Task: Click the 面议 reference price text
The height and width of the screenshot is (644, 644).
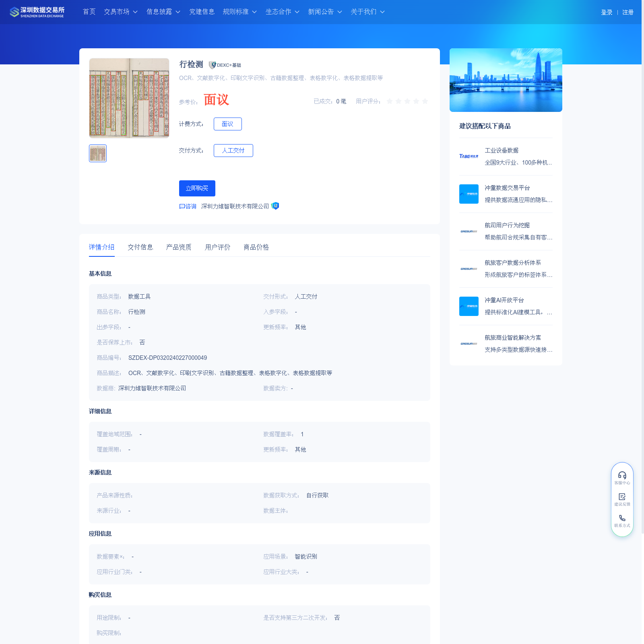Action: pos(216,99)
